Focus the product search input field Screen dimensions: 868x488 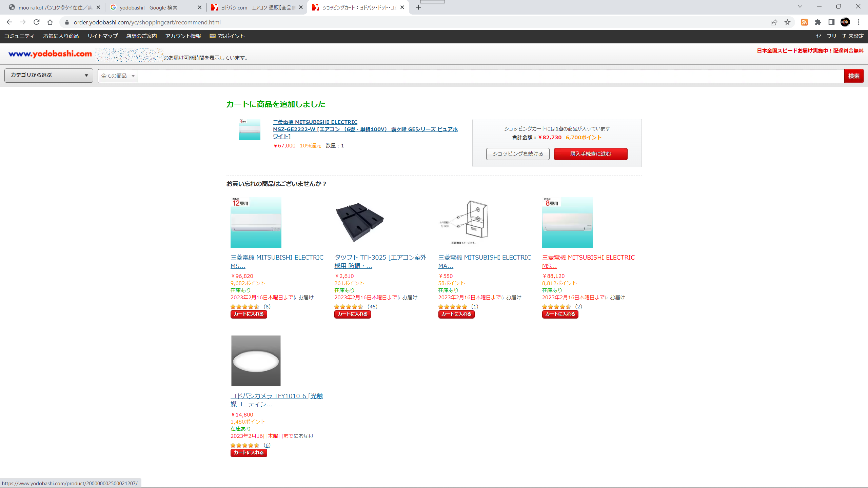(491, 76)
